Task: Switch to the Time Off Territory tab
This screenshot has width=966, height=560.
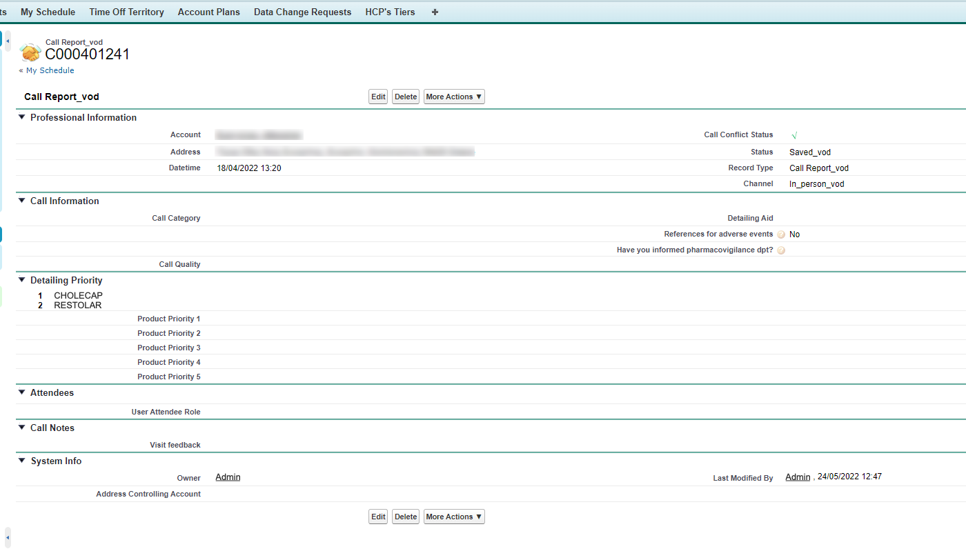Action: point(126,12)
